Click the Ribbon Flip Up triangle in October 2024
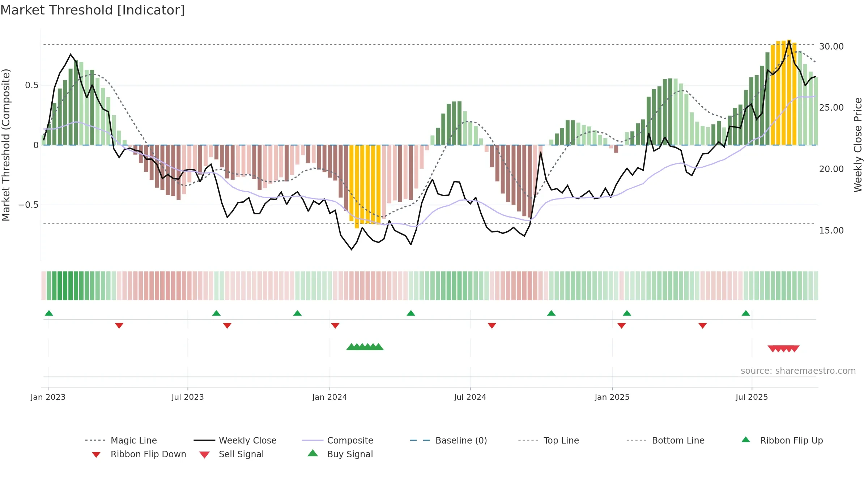The height and width of the screenshot is (488, 868). click(x=551, y=313)
